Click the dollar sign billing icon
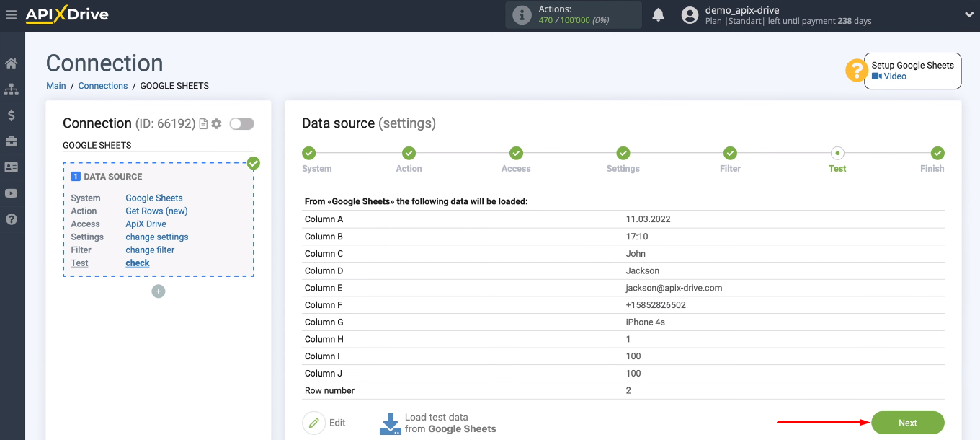This screenshot has height=440, width=980. [x=12, y=115]
